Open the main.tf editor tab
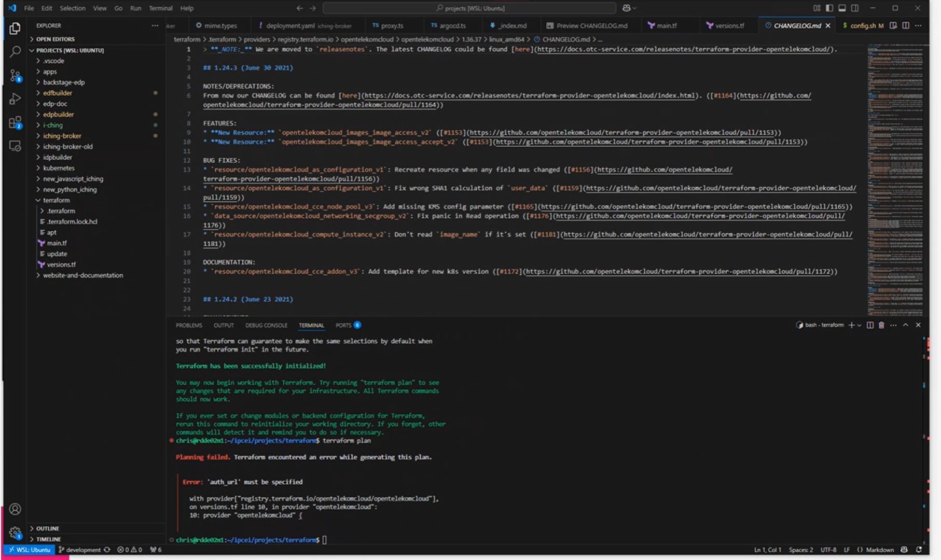Viewport: 941px width, 560px height. pyautogui.click(x=667, y=25)
